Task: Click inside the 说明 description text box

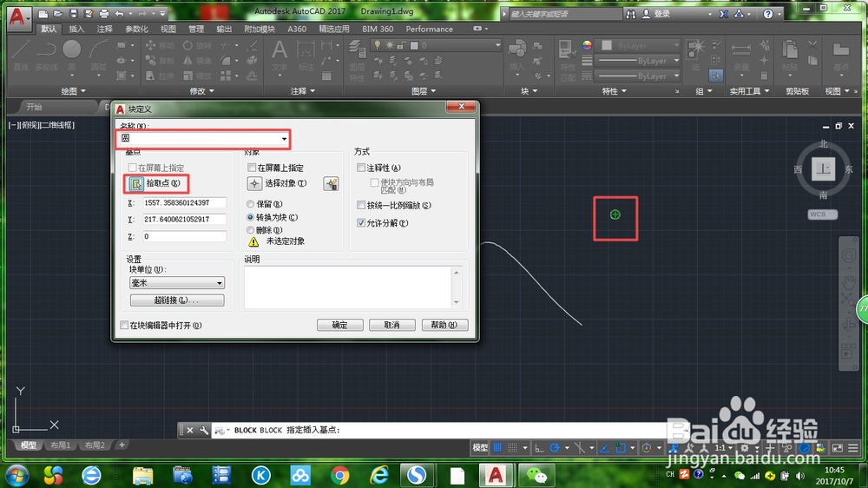Action: tap(349, 287)
